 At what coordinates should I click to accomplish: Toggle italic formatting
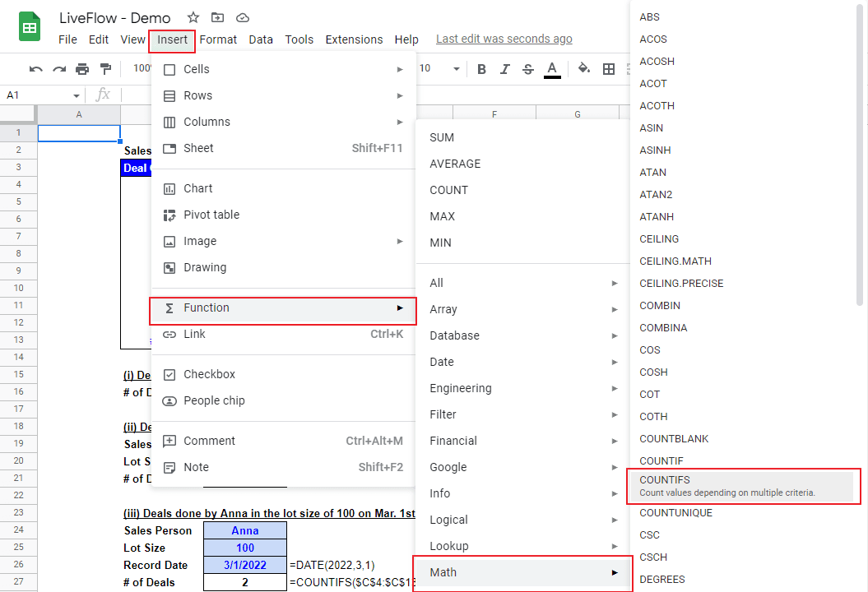504,69
